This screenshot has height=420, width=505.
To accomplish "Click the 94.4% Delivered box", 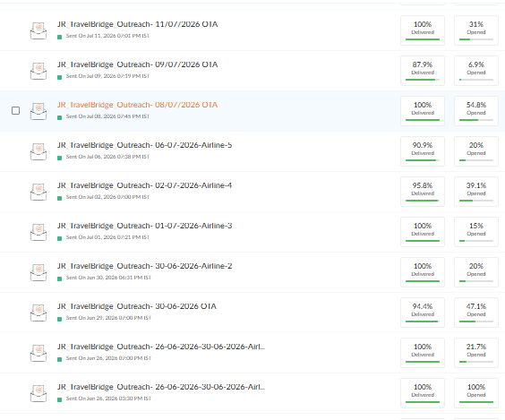I will [x=423, y=313].
